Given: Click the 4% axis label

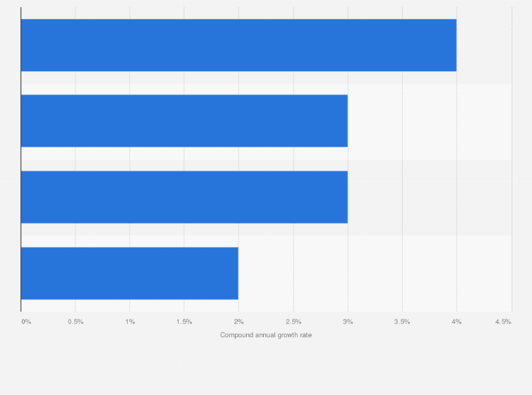Looking at the screenshot, I should click(x=457, y=322).
